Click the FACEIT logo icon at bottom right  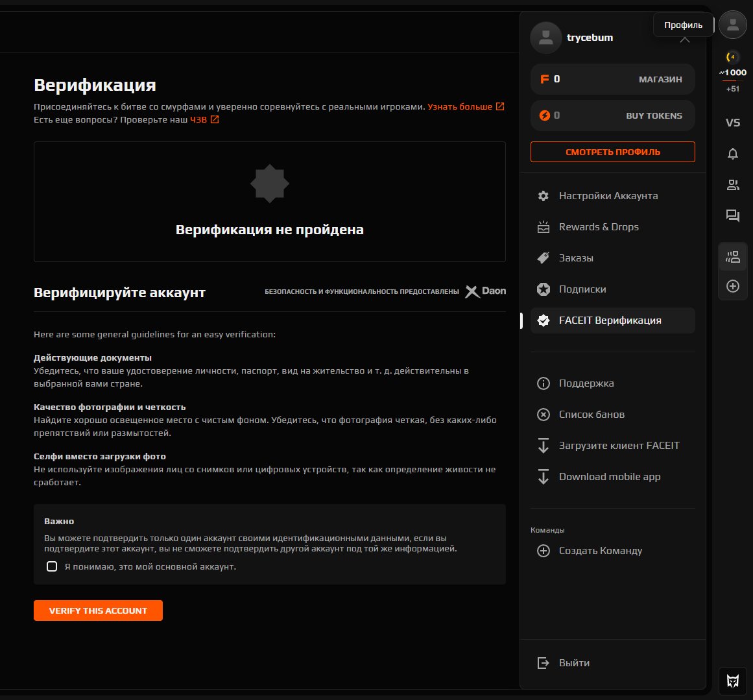pos(733,681)
